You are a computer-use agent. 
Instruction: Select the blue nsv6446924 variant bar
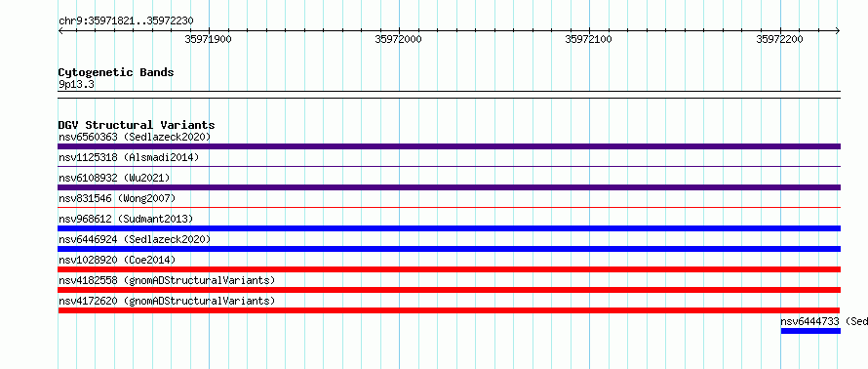click(449, 249)
